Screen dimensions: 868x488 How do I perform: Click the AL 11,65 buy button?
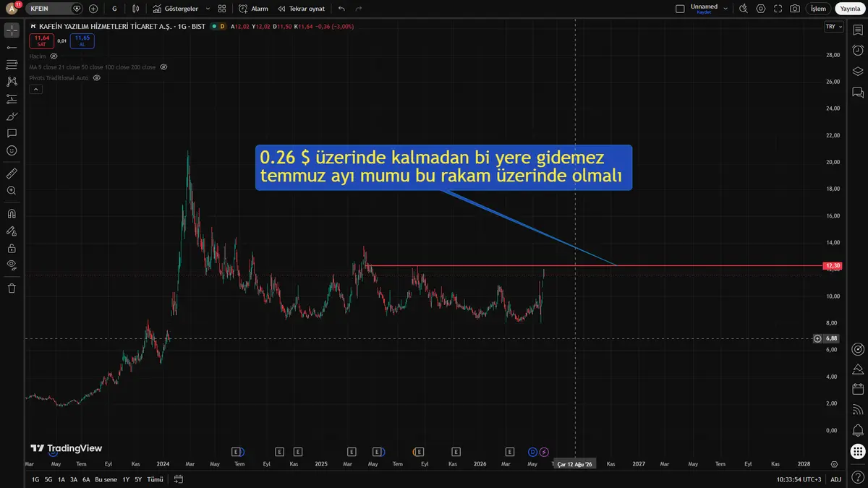coord(82,40)
